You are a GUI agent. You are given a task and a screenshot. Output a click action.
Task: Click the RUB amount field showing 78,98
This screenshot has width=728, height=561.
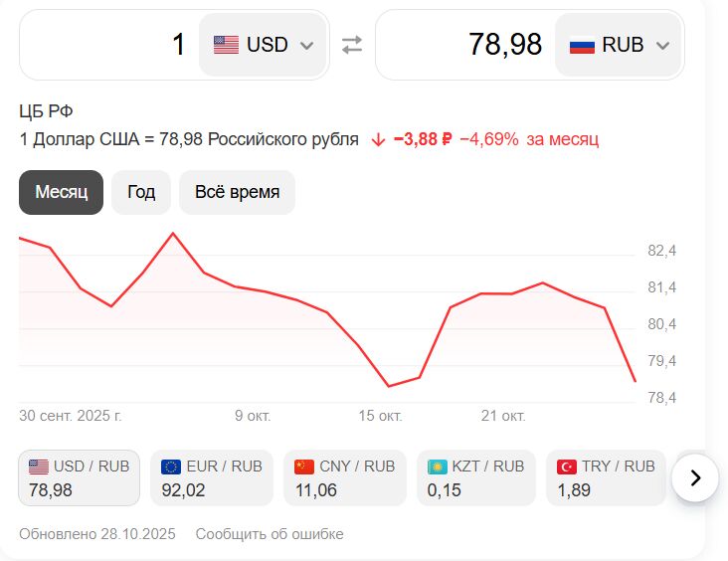point(462,45)
